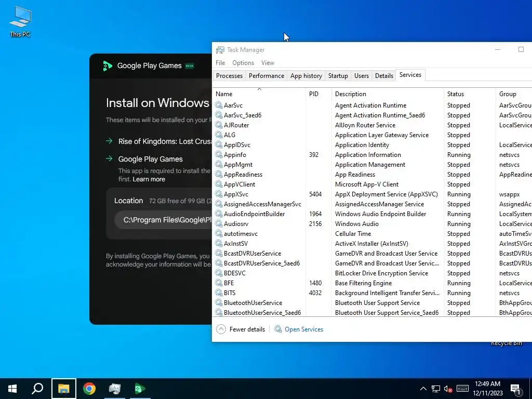Click the gear icon beside BDESVC service
This screenshot has height=399, width=532.
219,273
